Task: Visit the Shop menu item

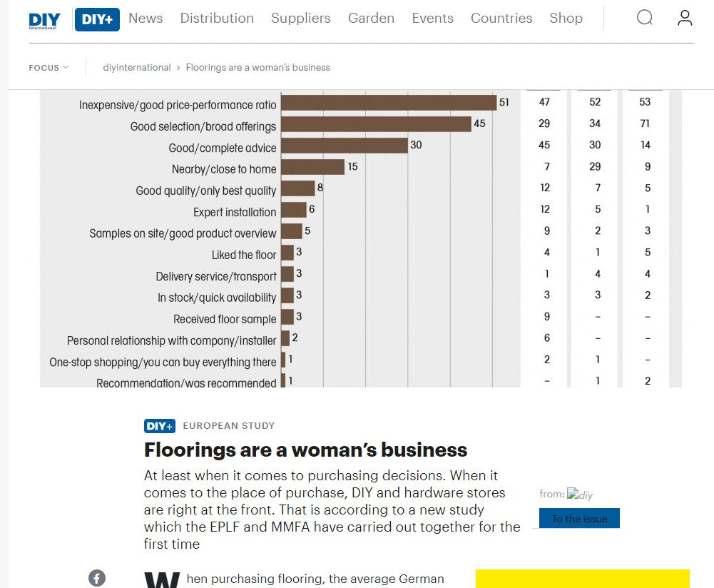Action: pyautogui.click(x=566, y=19)
